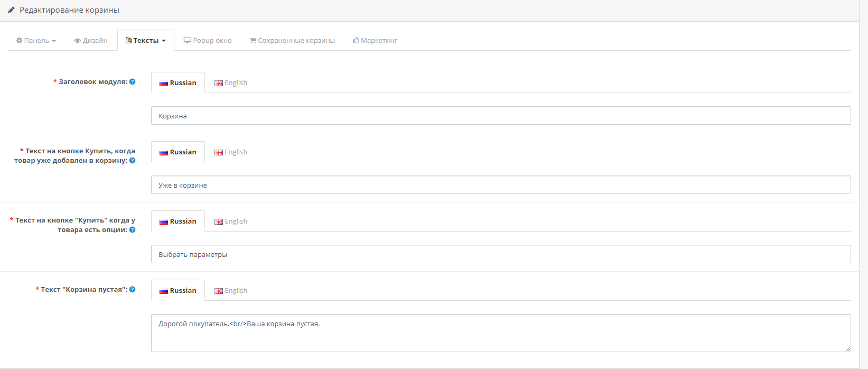Open the Дизайн tab with eye icon
This screenshot has width=868, height=369.
91,41
